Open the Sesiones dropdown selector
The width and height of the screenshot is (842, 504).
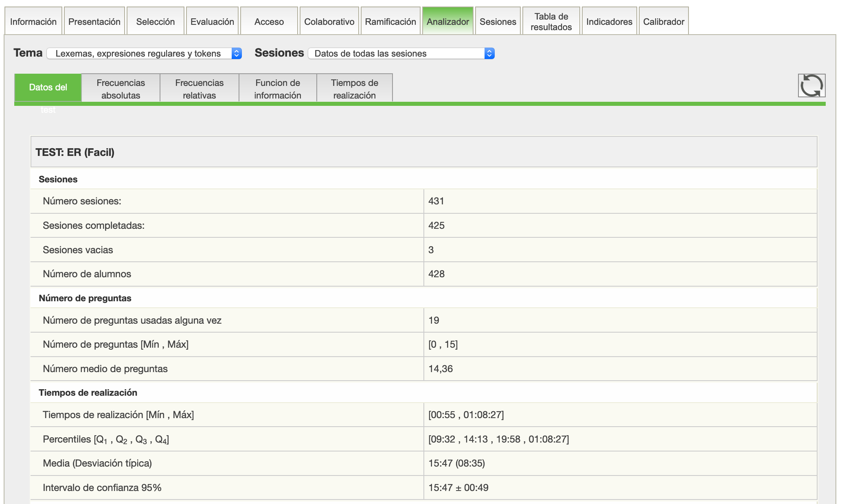[401, 53]
